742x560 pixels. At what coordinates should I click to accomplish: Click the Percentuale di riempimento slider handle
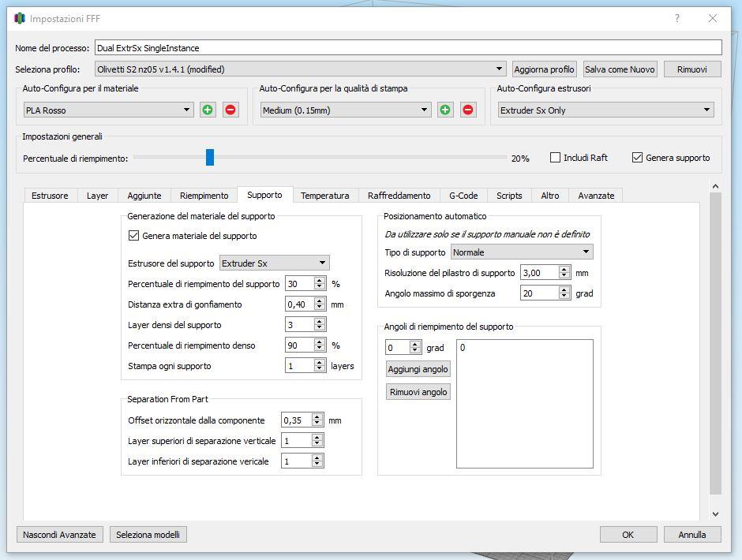pos(210,158)
